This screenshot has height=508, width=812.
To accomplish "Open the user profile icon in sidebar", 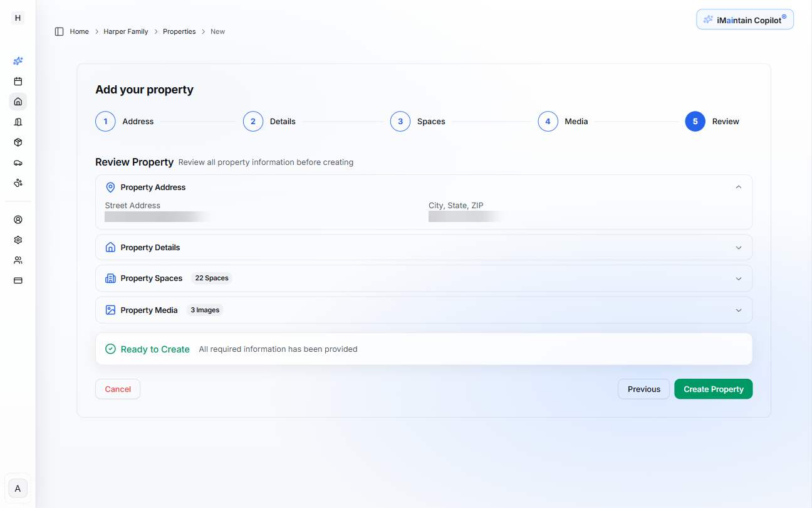I will pos(18,220).
